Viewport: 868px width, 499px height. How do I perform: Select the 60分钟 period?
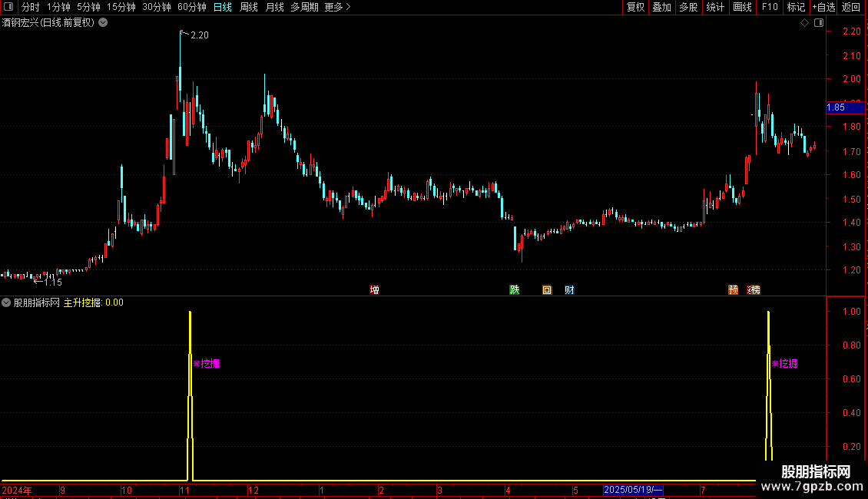point(191,7)
